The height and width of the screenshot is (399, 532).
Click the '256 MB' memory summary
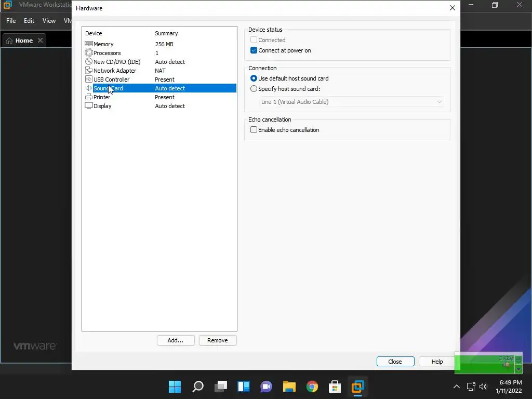164,44
